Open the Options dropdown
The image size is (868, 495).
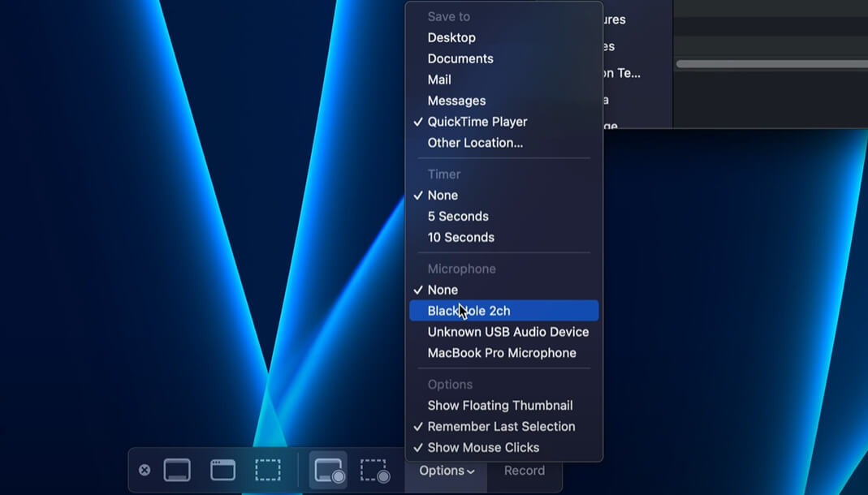coord(447,471)
